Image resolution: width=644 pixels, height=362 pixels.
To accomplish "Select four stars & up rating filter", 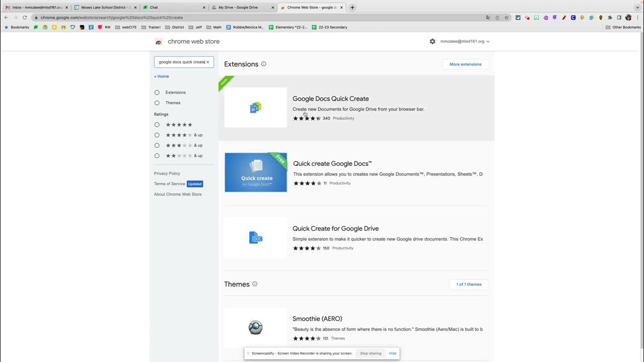I will (157, 135).
